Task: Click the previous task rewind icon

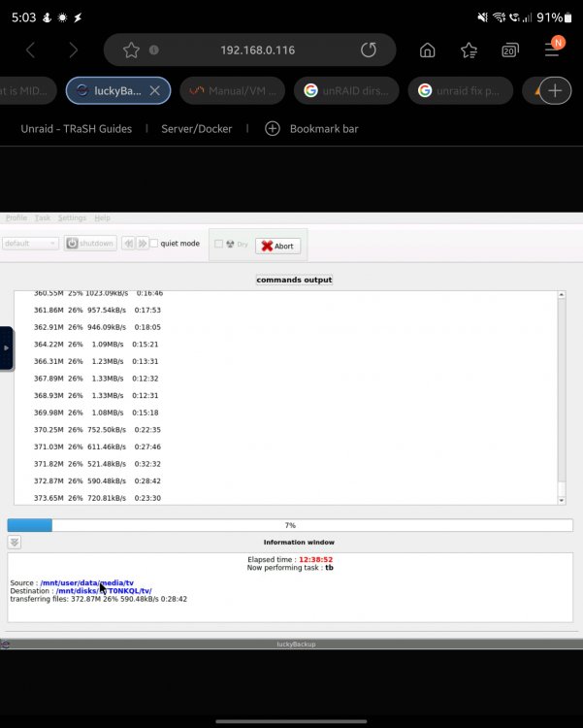Action: click(x=129, y=243)
